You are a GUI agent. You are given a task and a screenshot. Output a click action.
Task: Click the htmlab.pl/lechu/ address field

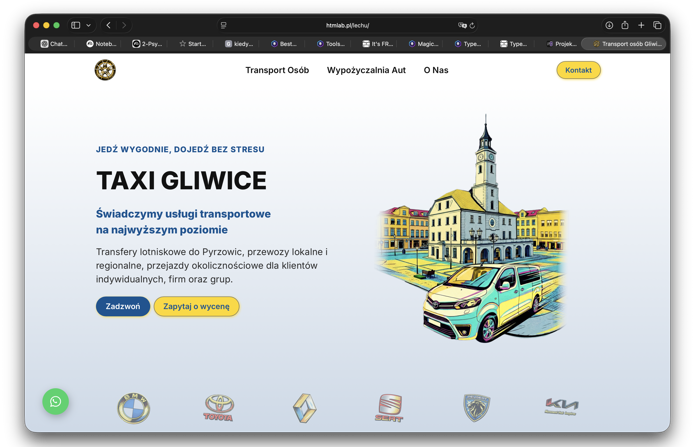pyautogui.click(x=348, y=25)
